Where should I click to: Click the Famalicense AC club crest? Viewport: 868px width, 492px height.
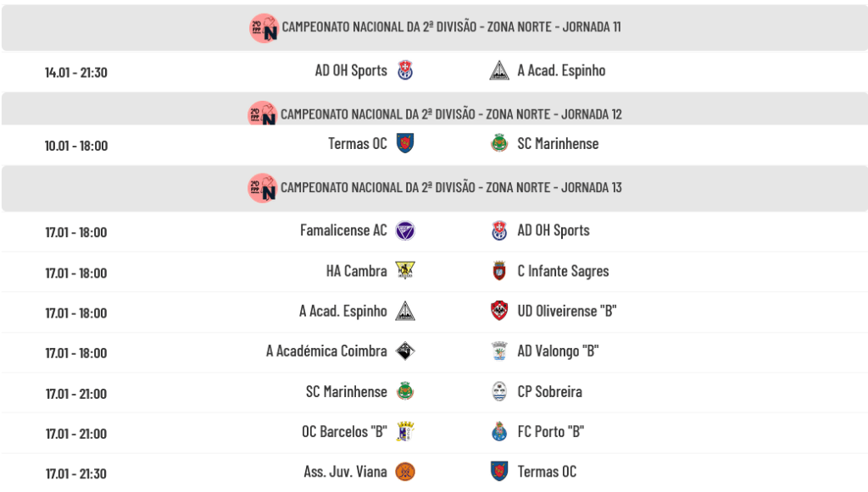coord(406,230)
